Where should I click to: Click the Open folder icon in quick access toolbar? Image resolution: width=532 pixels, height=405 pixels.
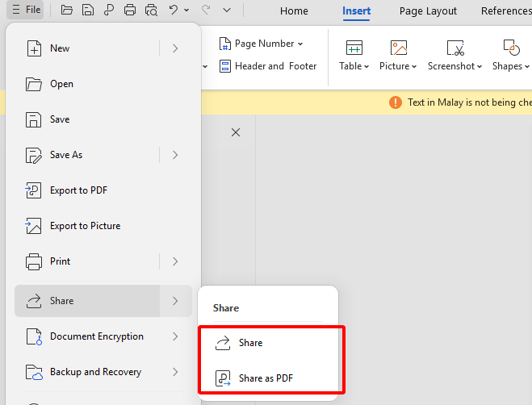pos(67,10)
